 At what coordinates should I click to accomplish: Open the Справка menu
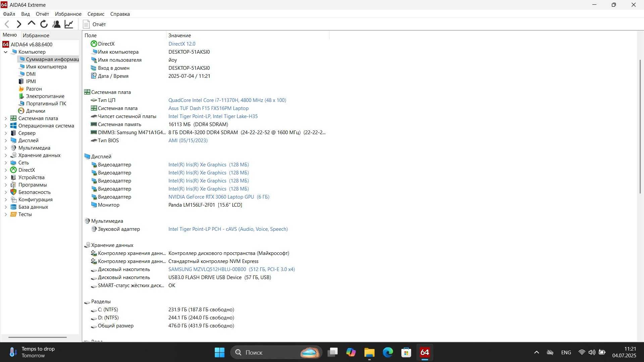point(120,14)
